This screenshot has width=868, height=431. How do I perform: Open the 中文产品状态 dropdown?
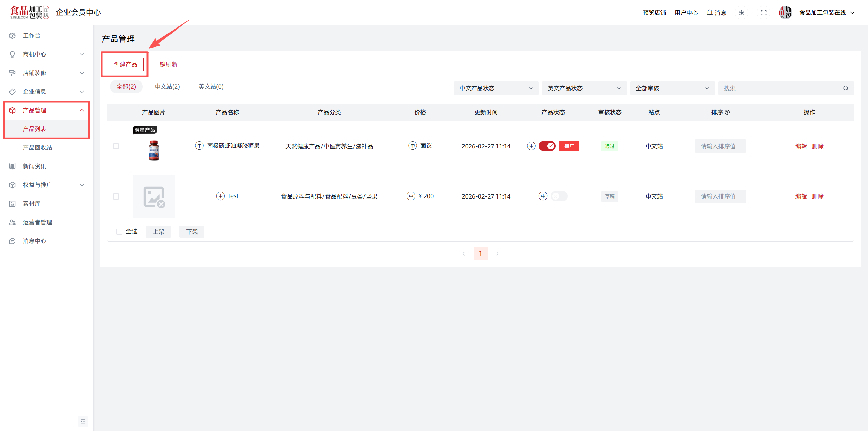(496, 88)
